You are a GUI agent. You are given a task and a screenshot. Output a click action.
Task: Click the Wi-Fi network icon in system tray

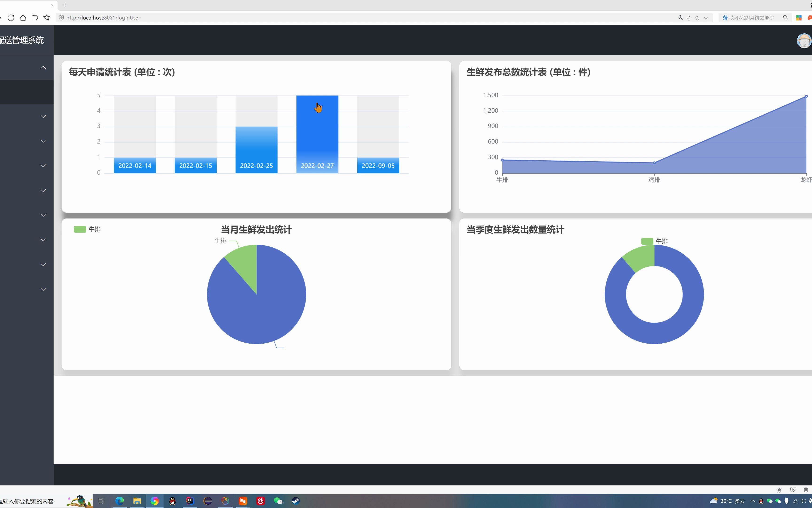click(795, 501)
